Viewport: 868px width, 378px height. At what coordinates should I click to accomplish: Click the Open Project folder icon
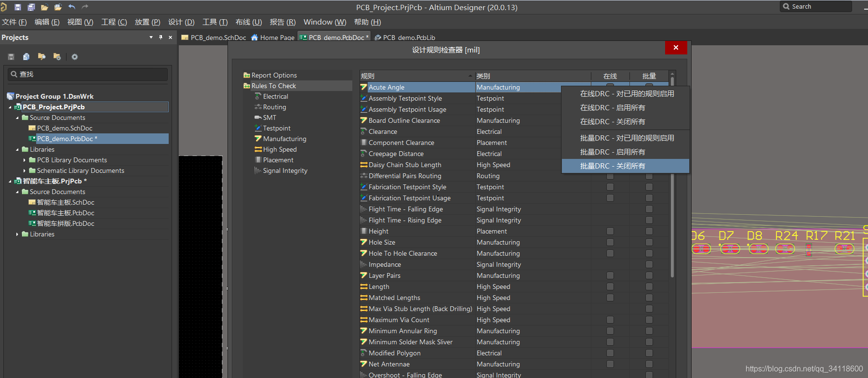coord(58,7)
